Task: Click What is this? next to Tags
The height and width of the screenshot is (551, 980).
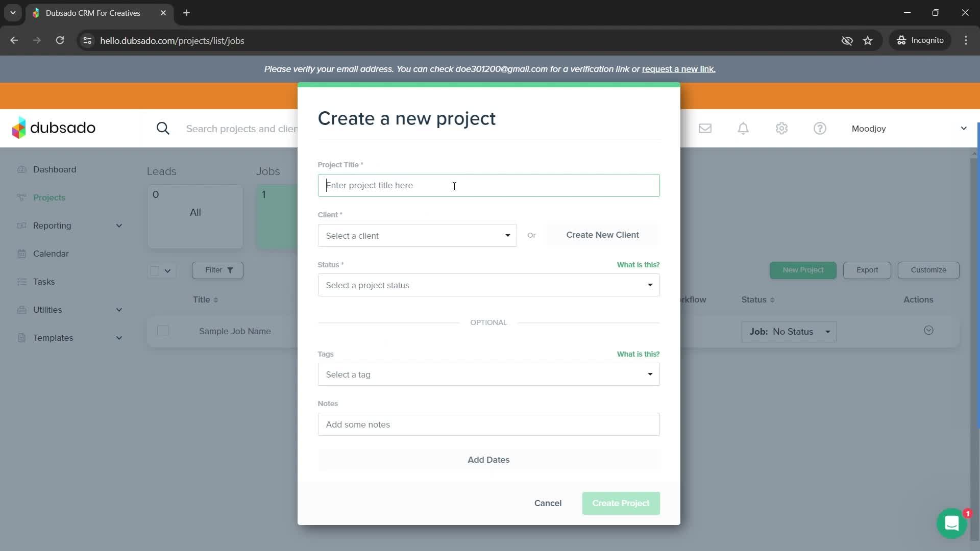Action: click(638, 354)
